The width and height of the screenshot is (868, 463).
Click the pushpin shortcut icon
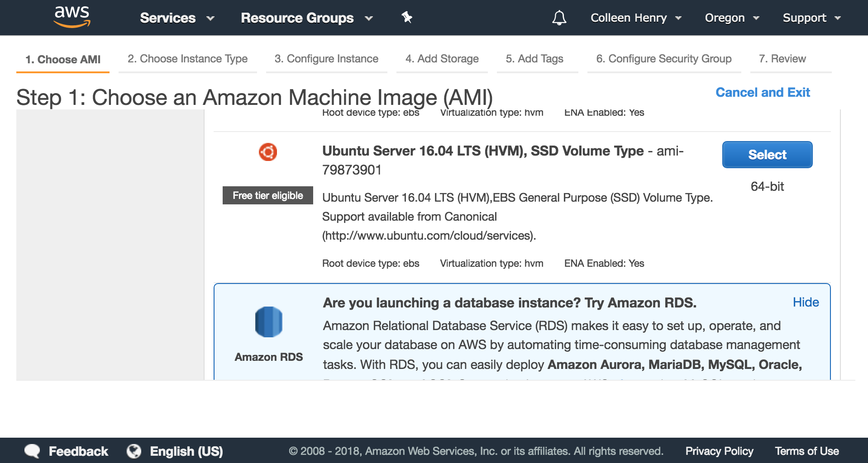click(407, 18)
